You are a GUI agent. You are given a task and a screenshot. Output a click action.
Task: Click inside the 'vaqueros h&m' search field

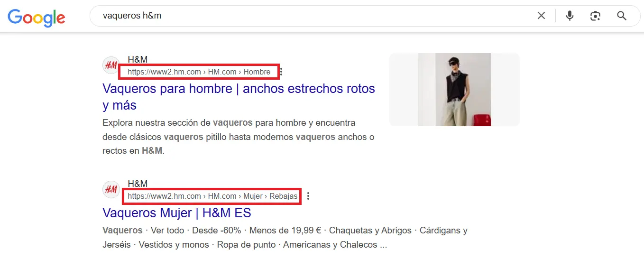click(x=285, y=15)
